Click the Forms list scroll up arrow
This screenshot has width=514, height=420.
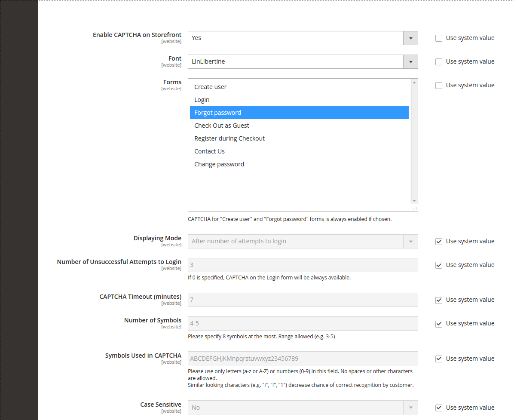[414, 83]
